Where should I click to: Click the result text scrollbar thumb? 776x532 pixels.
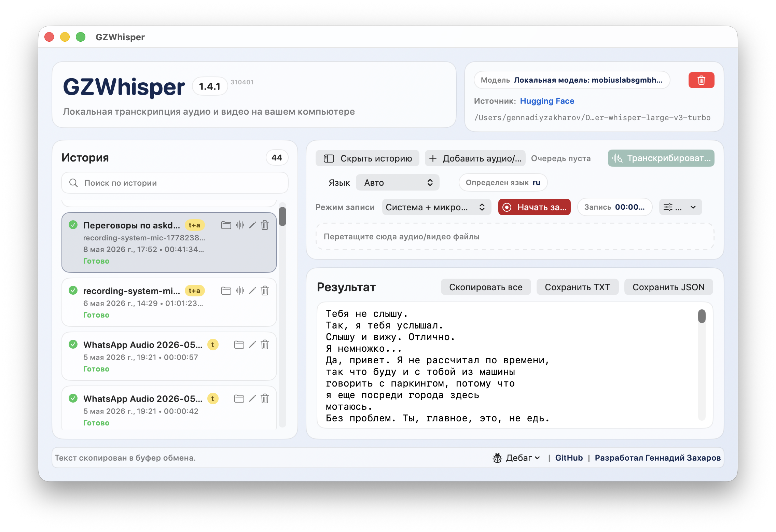click(x=702, y=316)
